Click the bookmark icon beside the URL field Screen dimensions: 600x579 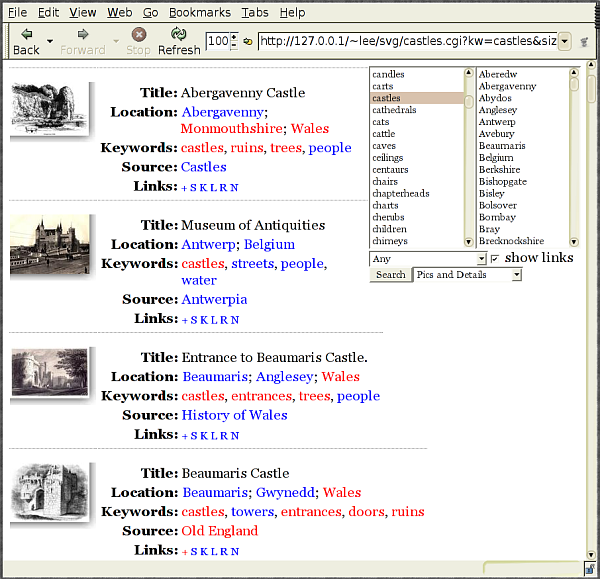(247, 41)
